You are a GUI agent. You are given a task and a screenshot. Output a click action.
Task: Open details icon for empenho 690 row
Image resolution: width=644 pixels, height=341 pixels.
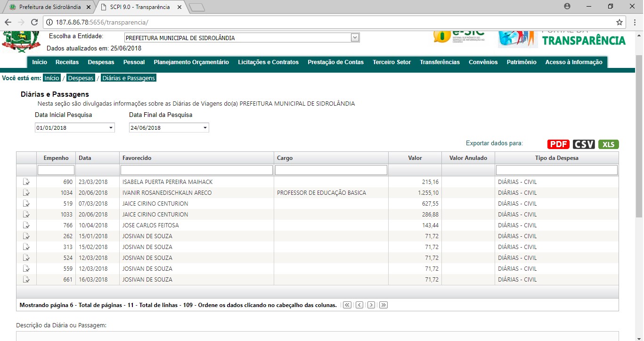click(x=26, y=182)
